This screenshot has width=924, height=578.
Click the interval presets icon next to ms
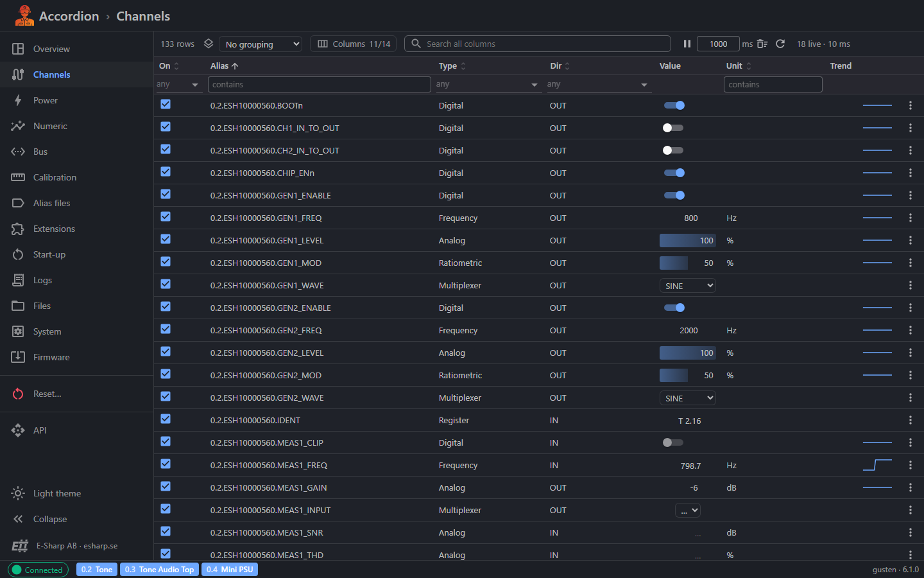[762, 44]
